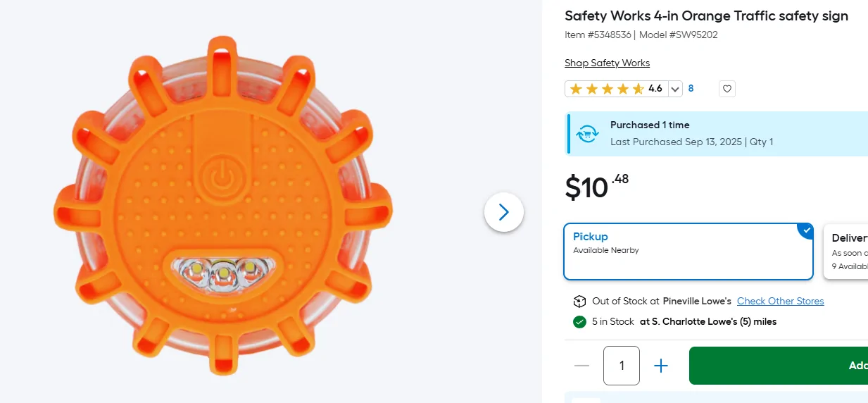Click the Safety Works product title

[x=706, y=16]
